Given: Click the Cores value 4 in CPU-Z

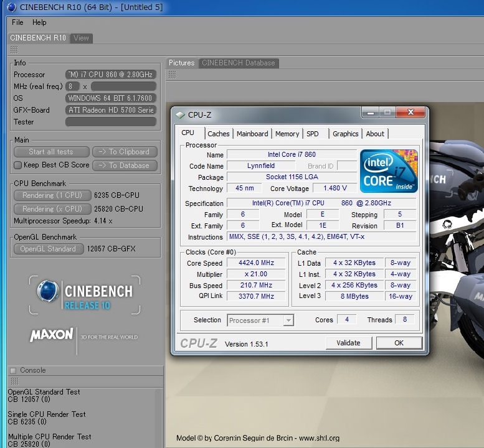Looking at the screenshot, I should click(x=346, y=319).
